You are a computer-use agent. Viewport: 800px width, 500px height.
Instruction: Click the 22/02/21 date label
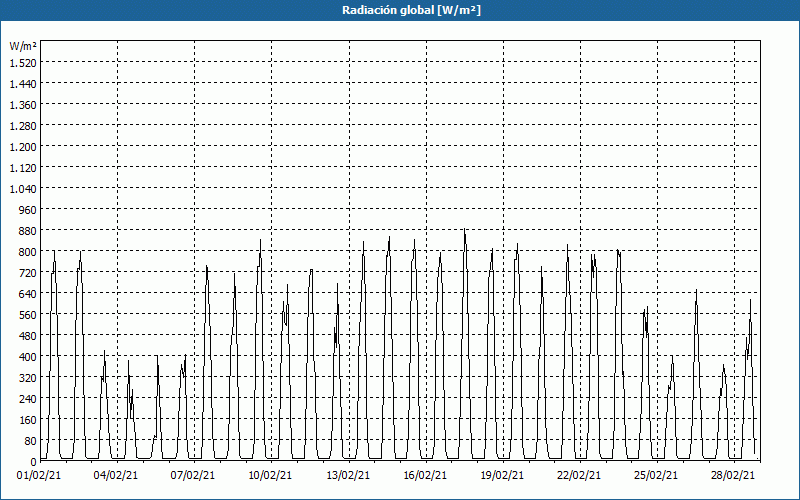pos(580,475)
